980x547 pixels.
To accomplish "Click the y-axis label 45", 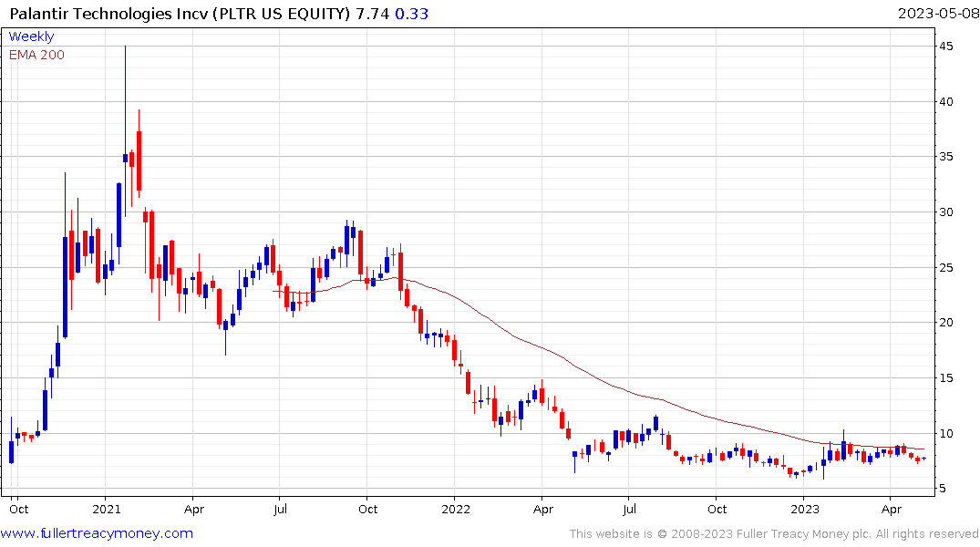I will pyautogui.click(x=945, y=46).
